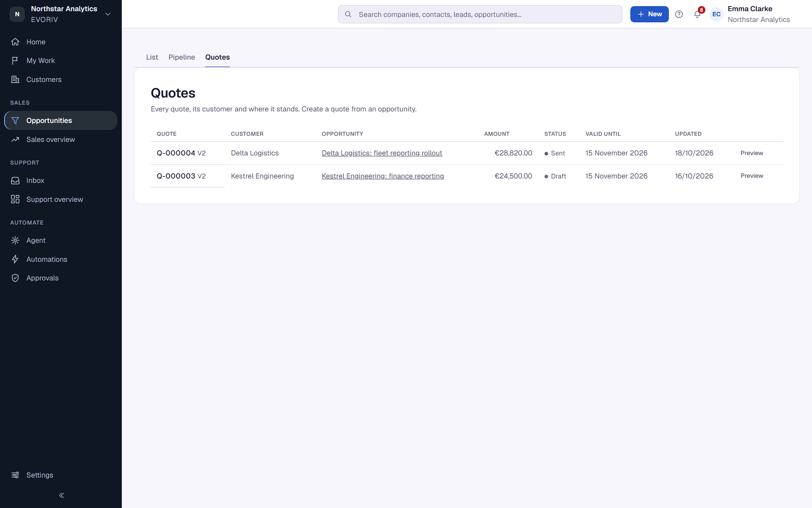
Task: Click the Delta Logistics customer cell
Action: click(x=255, y=153)
